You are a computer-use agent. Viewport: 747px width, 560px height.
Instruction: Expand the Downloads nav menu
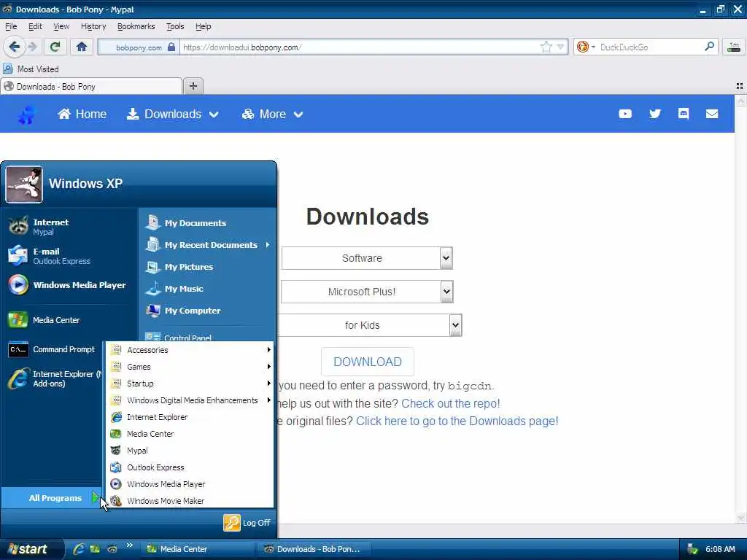point(172,114)
